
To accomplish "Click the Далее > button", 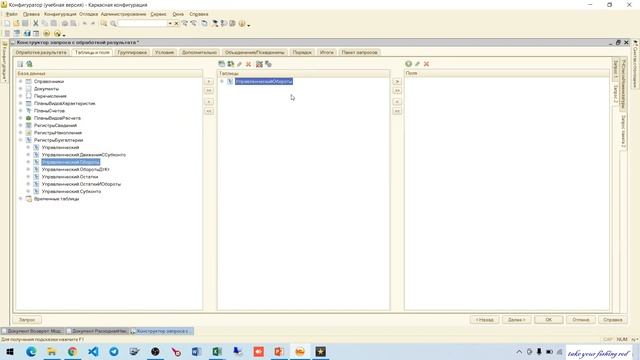I will tap(516, 320).
